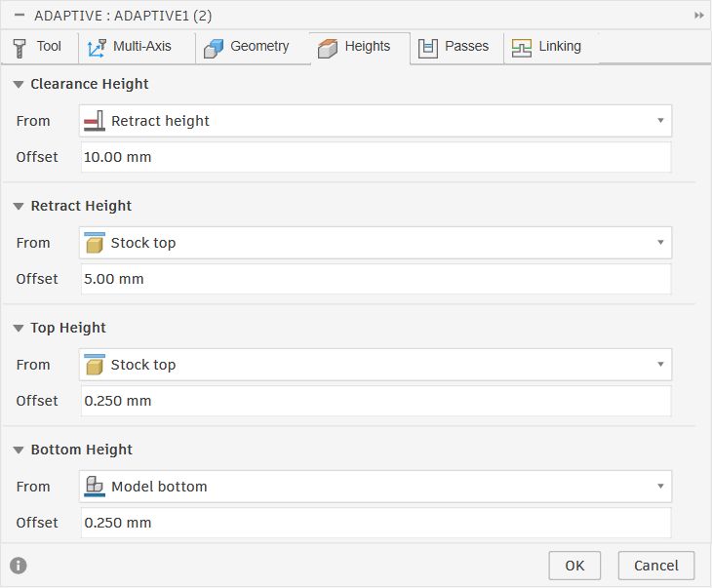Click the Tool tab end mill icon

point(20,48)
